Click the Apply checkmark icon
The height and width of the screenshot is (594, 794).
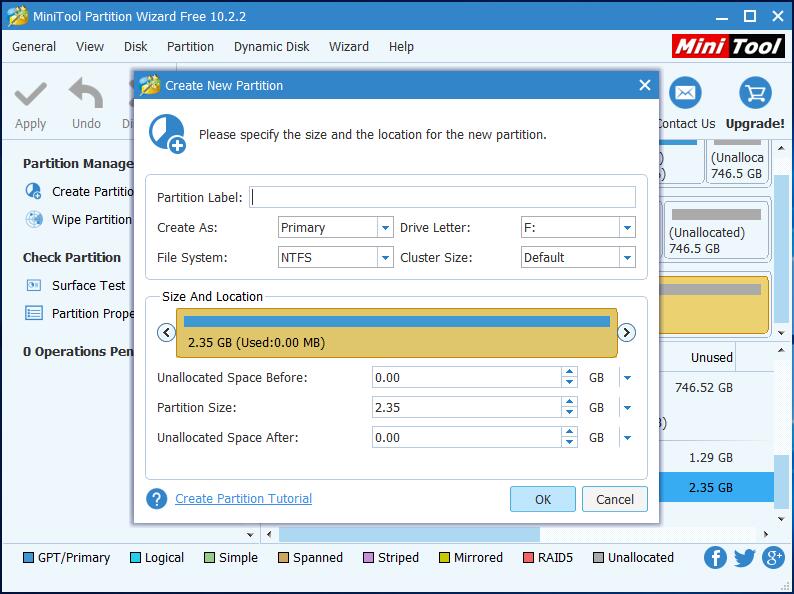click(30, 94)
